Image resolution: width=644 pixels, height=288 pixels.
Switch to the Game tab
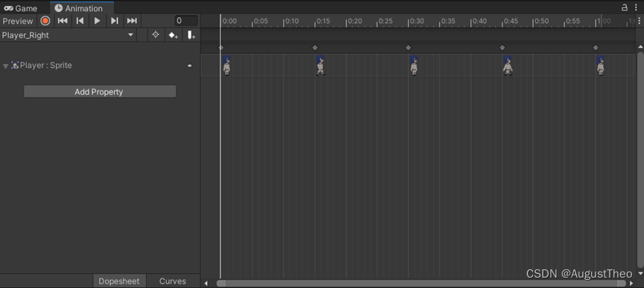tap(21, 8)
